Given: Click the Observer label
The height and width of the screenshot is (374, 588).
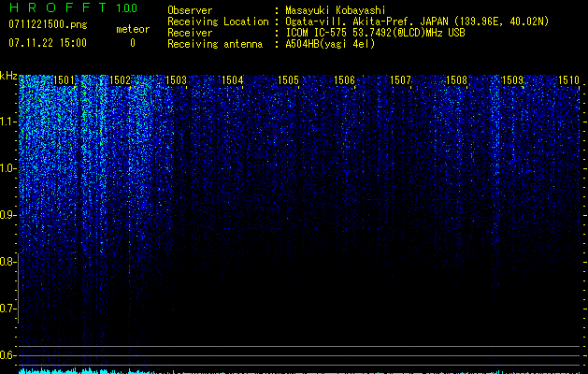Looking at the screenshot, I should pyautogui.click(x=190, y=10).
